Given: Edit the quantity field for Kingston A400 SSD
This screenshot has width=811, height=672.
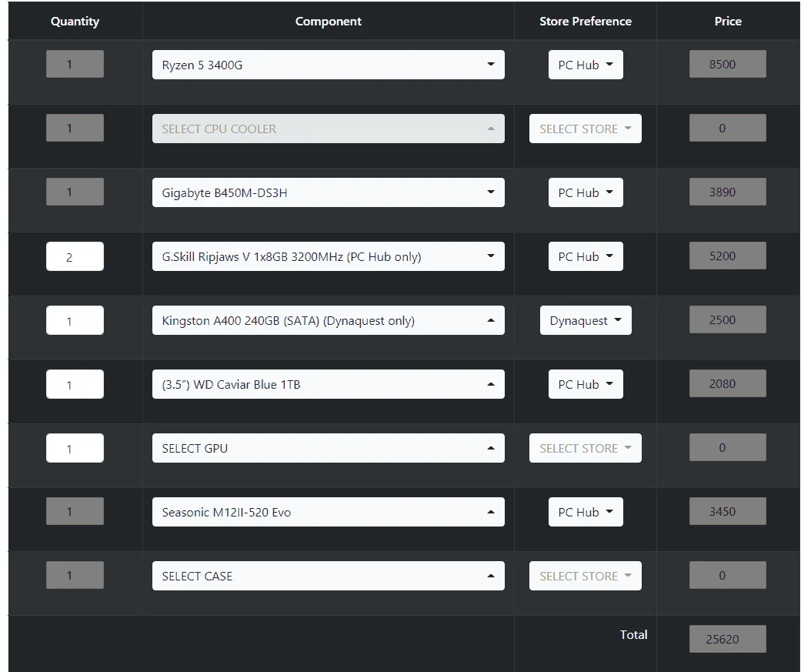Looking at the screenshot, I should [x=75, y=320].
